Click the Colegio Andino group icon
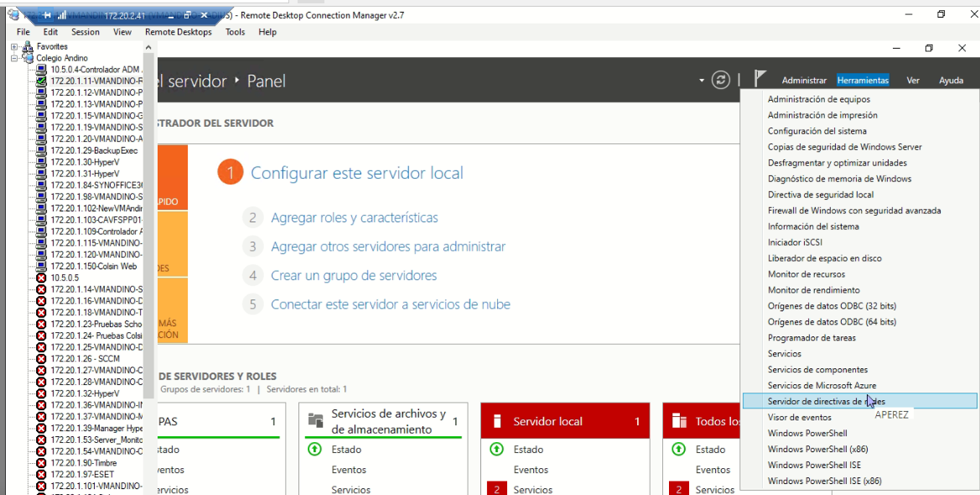 click(x=28, y=58)
